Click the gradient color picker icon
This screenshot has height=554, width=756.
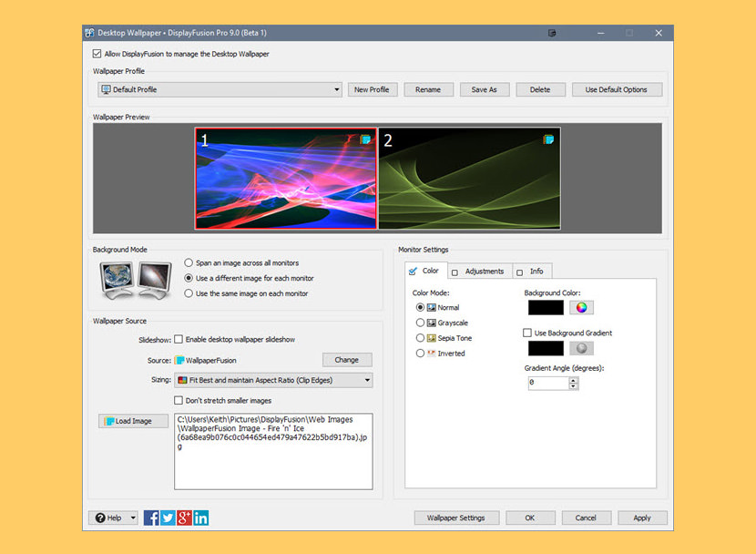[581, 348]
